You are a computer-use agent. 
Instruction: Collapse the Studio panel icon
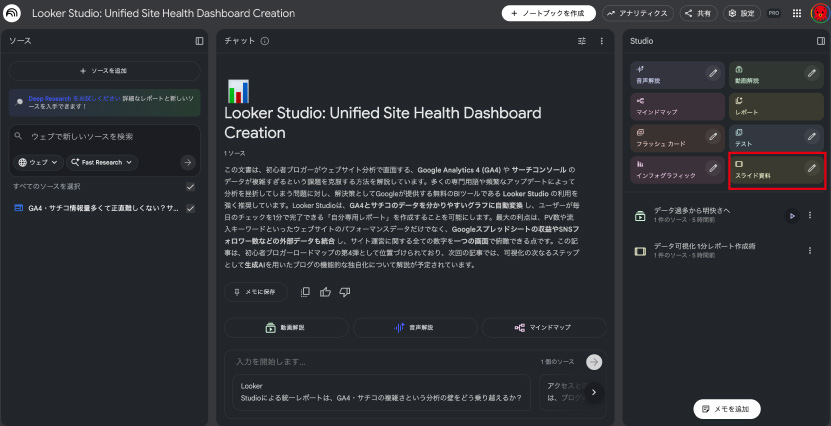(821, 41)
